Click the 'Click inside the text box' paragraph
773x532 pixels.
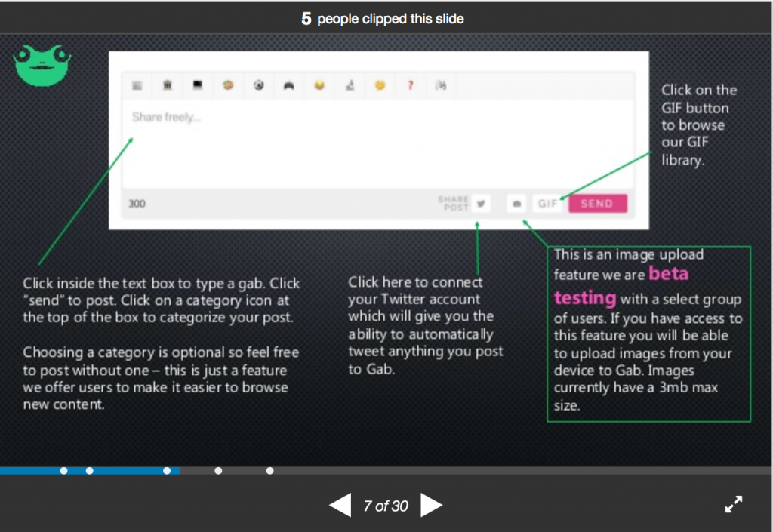pos(162,300)
